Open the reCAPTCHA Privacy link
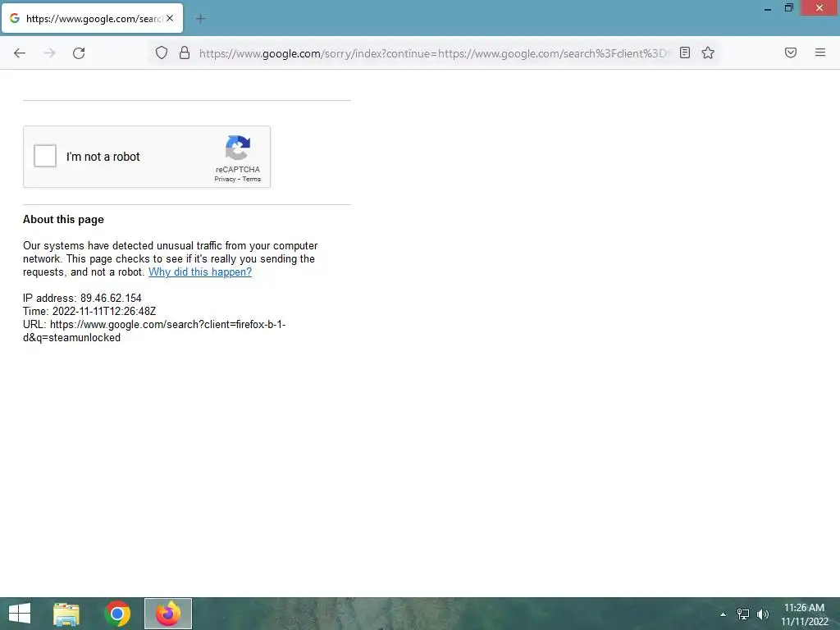Viewport: 840px width, 630px height. [x=225, y=179]
